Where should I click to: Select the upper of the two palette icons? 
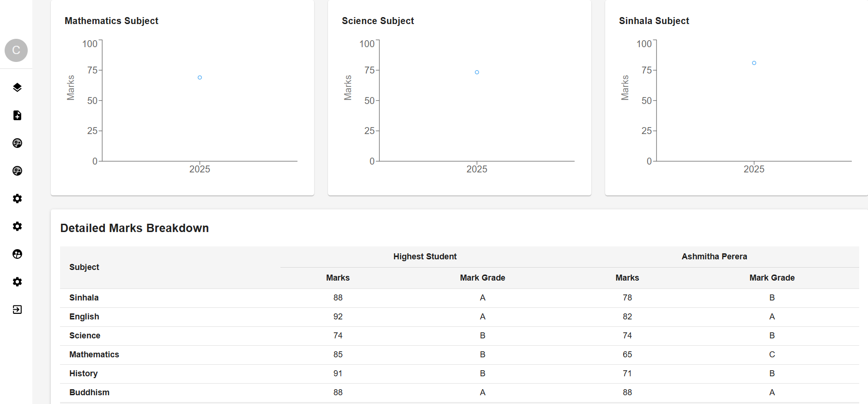[x=17, y=143]
